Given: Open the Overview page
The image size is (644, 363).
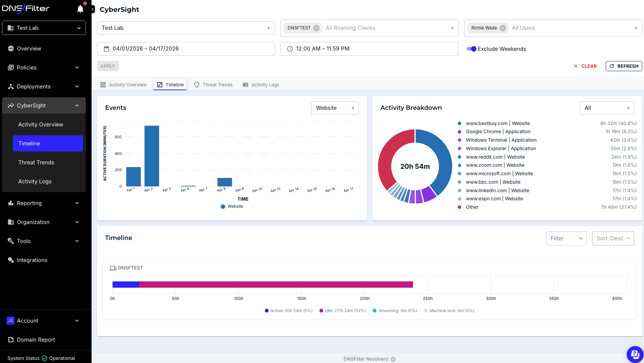Looking at the screenshot, I should [44, 48].
